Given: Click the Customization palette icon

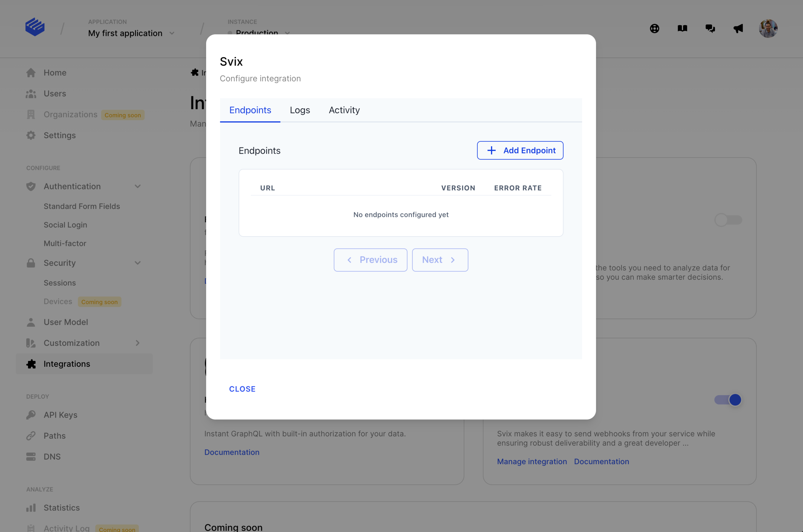Looking at the screenshot, I should [x=31, y=343].
